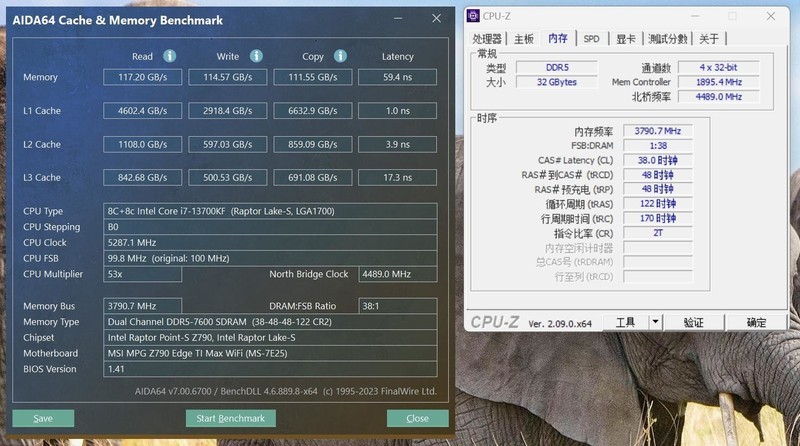The image size is (800, 446).
Task: Click the DRAM:FSB Ratio field 38:1
Action: point(397,306)
